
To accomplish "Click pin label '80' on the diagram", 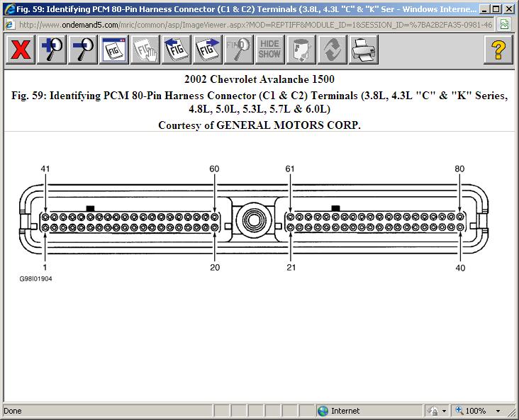I will 459,169.
